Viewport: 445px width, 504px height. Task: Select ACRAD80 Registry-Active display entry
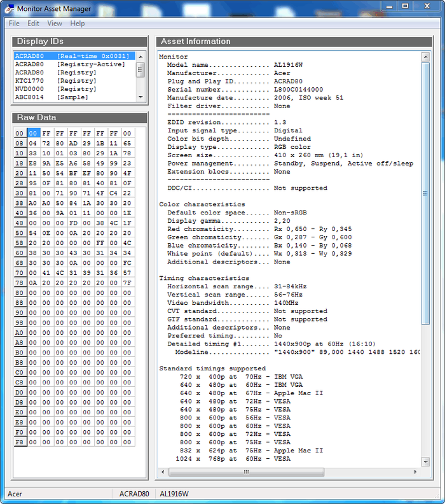pos(70,64)
